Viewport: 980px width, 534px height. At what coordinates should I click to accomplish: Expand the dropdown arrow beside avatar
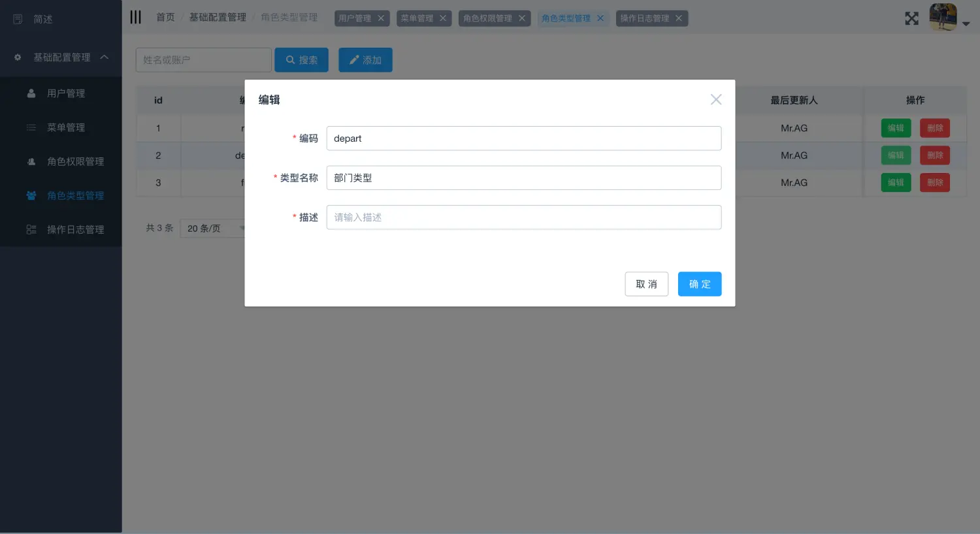966,24
